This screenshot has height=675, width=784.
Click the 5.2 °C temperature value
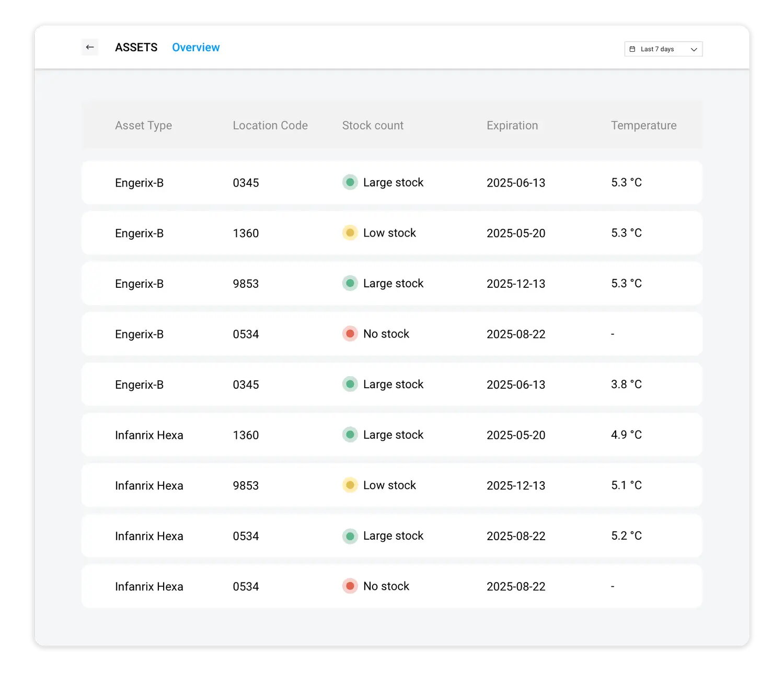pyautogui.click(x=626, y=536)
